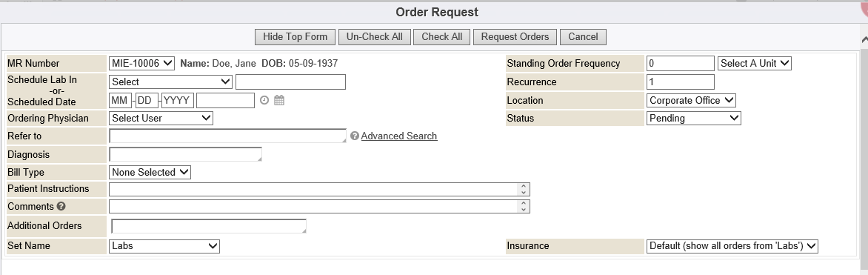Click the Un-Check All button
This screenshot has height=275, width=868.
pos(375,37)
